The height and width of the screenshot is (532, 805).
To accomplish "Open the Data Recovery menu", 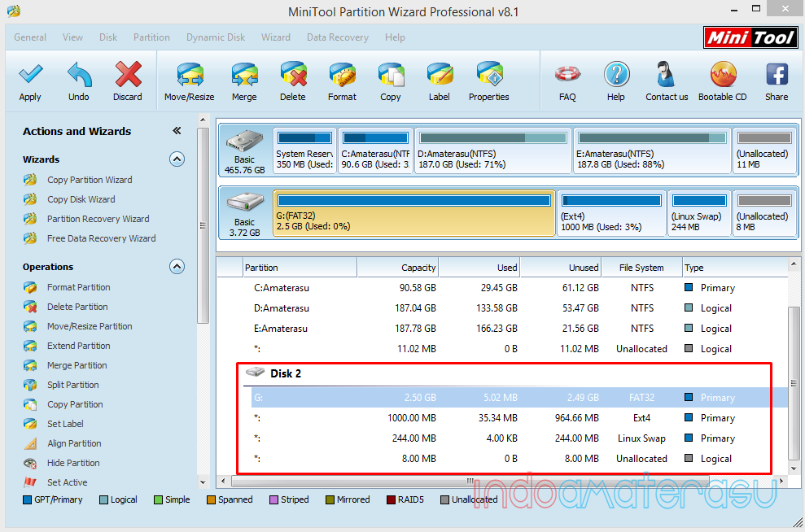I will click(x=338, y=37).
